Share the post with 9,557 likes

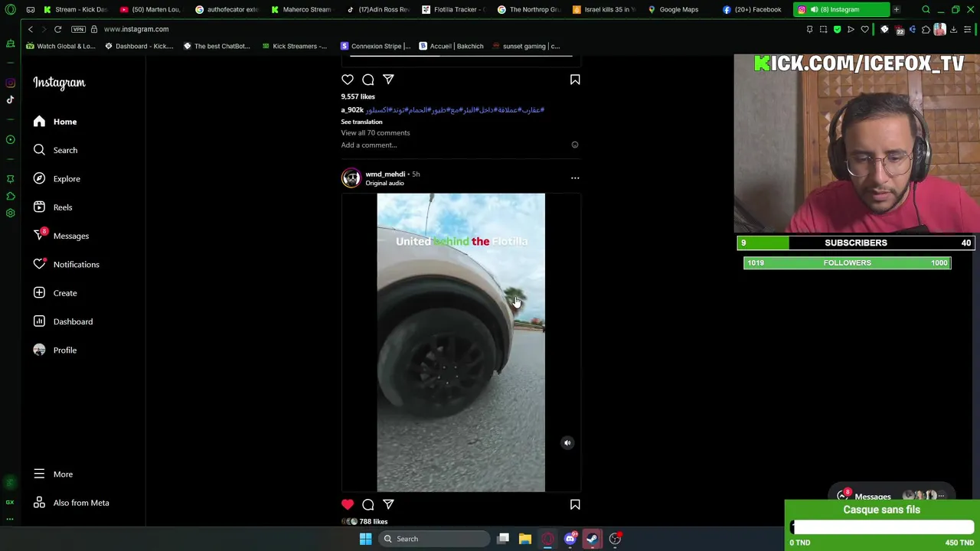[x=388, y=80]
